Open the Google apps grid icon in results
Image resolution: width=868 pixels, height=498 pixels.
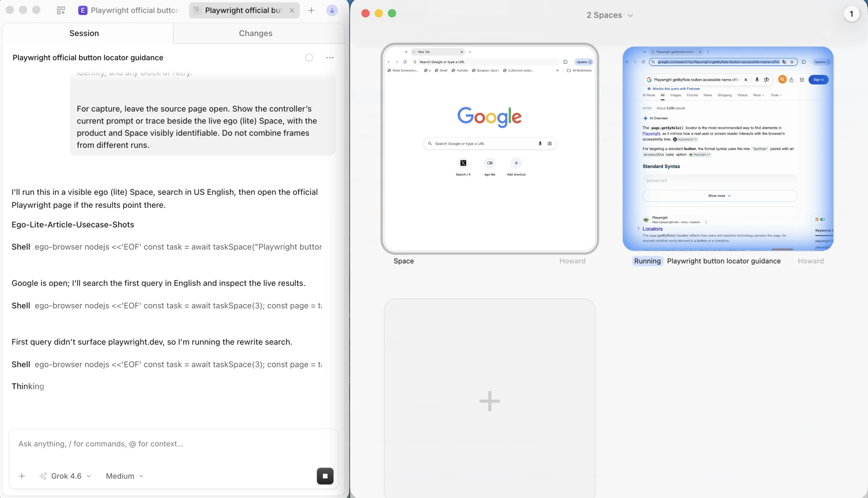click(802, 80)
